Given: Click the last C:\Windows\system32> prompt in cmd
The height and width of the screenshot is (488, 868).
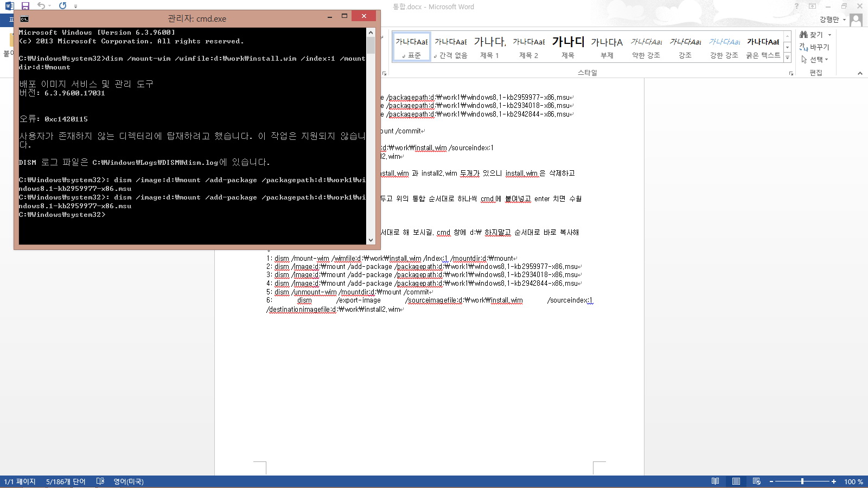Looking at the screenshot, I should (62, 215).
